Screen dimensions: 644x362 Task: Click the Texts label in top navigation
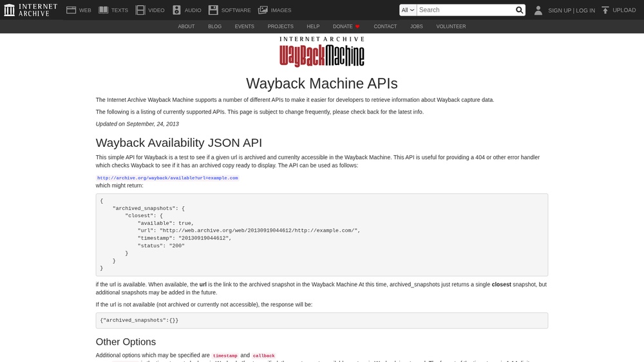(120, 10)
